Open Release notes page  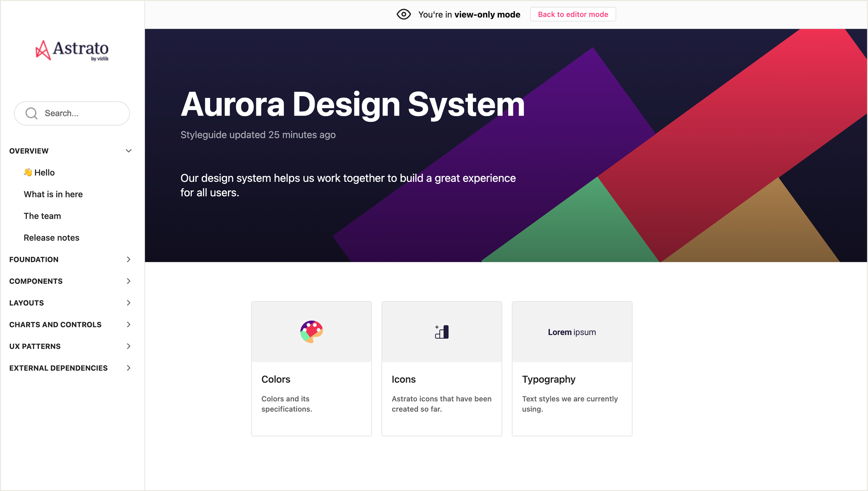tap(51, 238)
